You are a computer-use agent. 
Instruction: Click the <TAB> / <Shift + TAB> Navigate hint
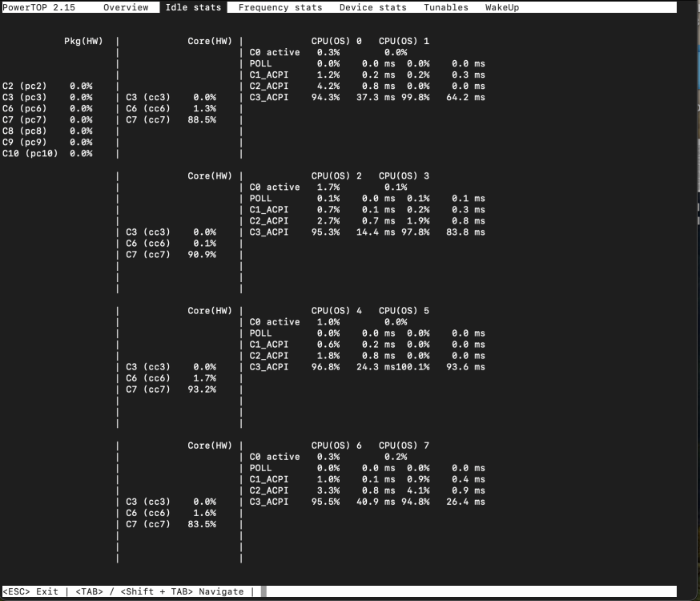[159, 591]
